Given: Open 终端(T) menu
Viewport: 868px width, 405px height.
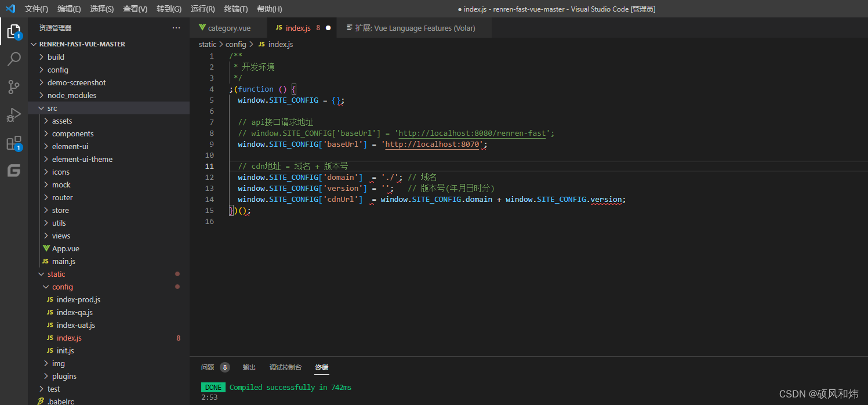Looking at the screenshot, I should [x=236, y=9].
